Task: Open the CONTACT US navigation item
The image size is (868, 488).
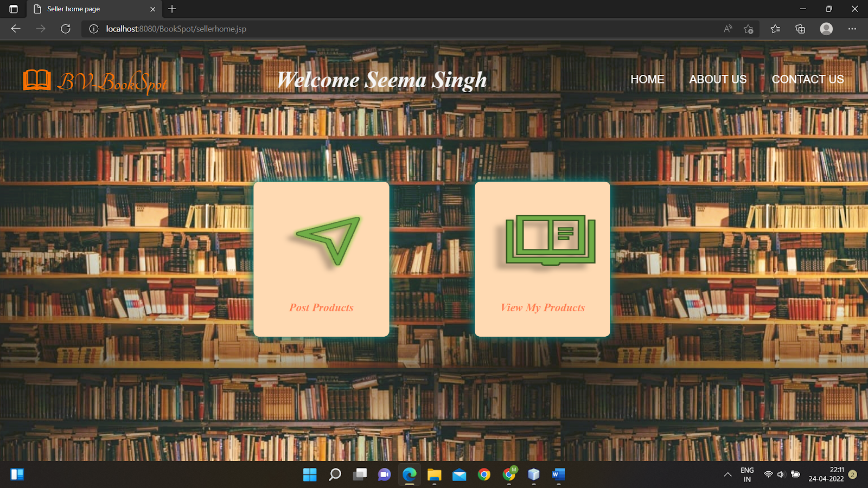Action: click(x=808, y=79)
